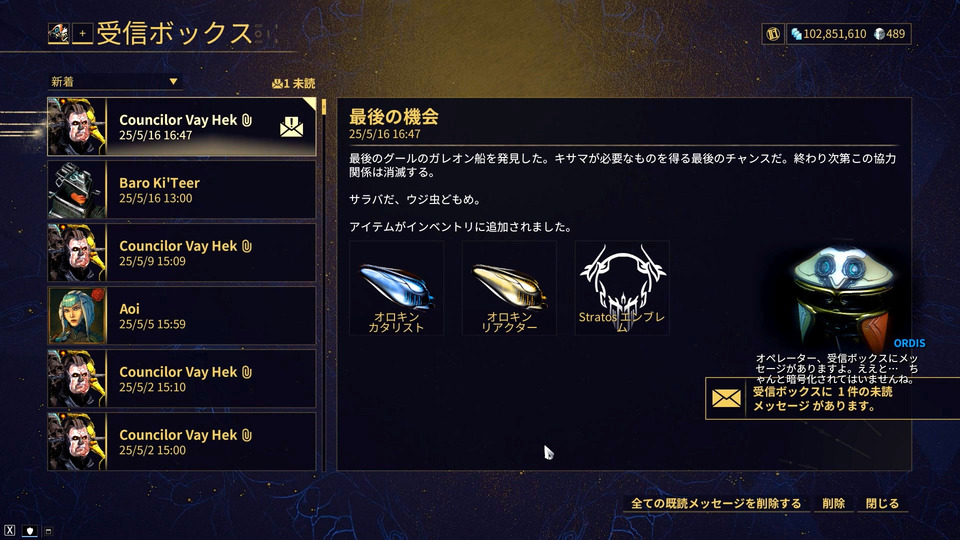Click the message list scrollbar handle
The height and width of the screenshot is (540, 960).
click(324, 108)
